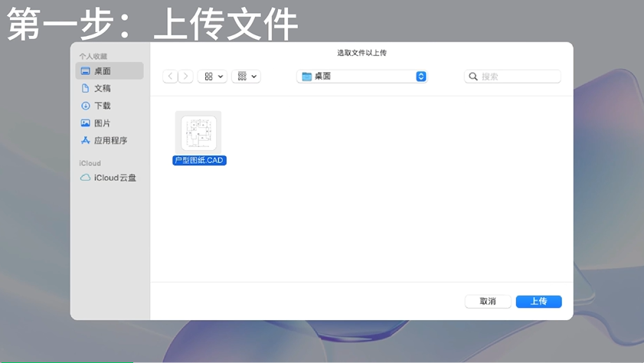Click the 下载 download arrow icon
The height and width of the screenshot is (363, 644).
pyautogui.click(x=86, y=106)
